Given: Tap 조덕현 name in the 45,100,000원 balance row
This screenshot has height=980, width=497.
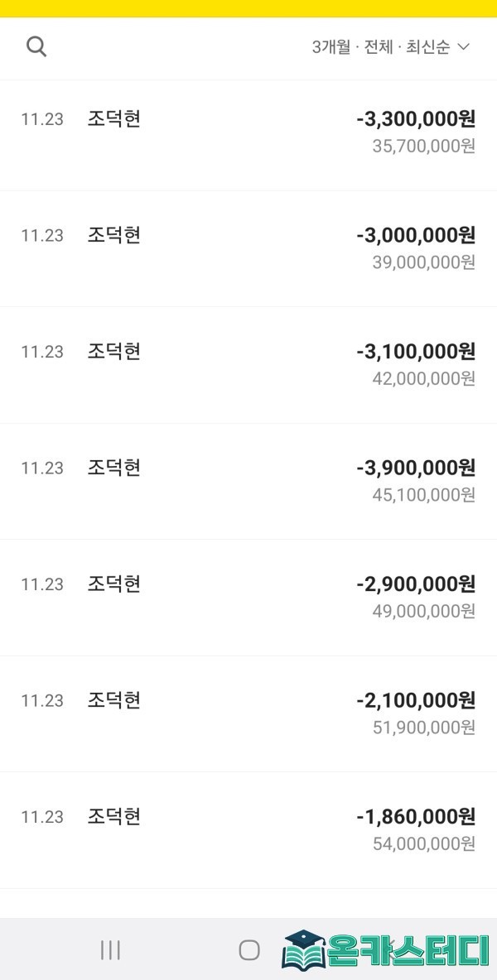Looking at the screenshot, I should coord(114,468).
